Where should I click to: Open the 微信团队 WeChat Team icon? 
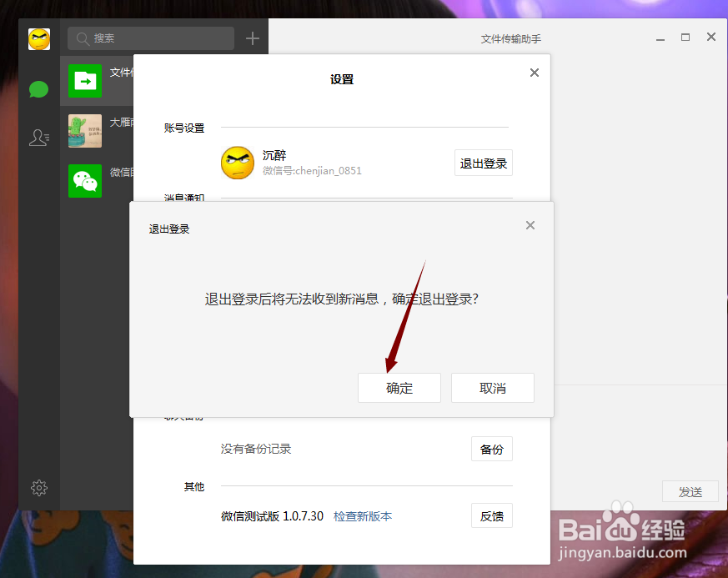[x=84, y=181]
